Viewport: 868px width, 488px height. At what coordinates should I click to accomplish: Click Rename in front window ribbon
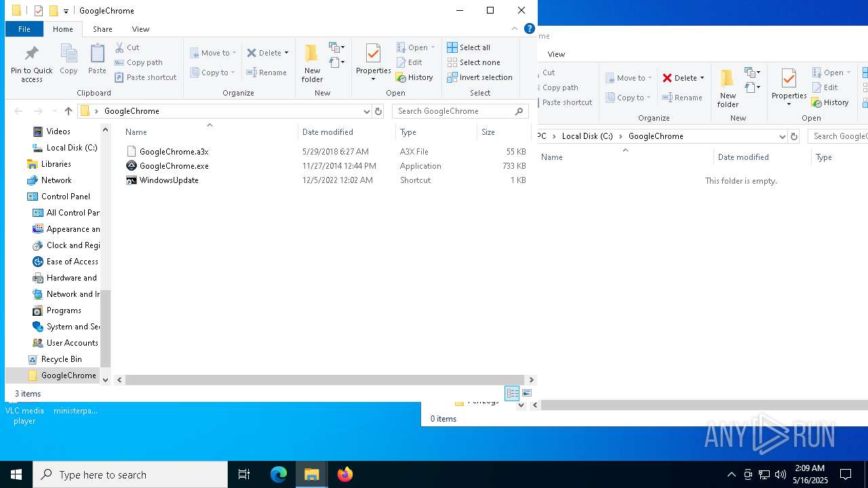[x=267, y=73]
